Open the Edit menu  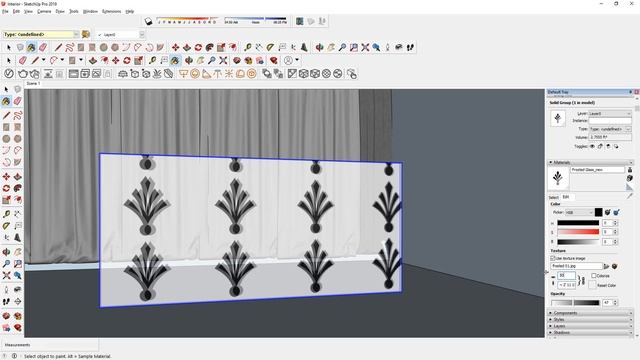pyautogui.click(x=16, y=11)
